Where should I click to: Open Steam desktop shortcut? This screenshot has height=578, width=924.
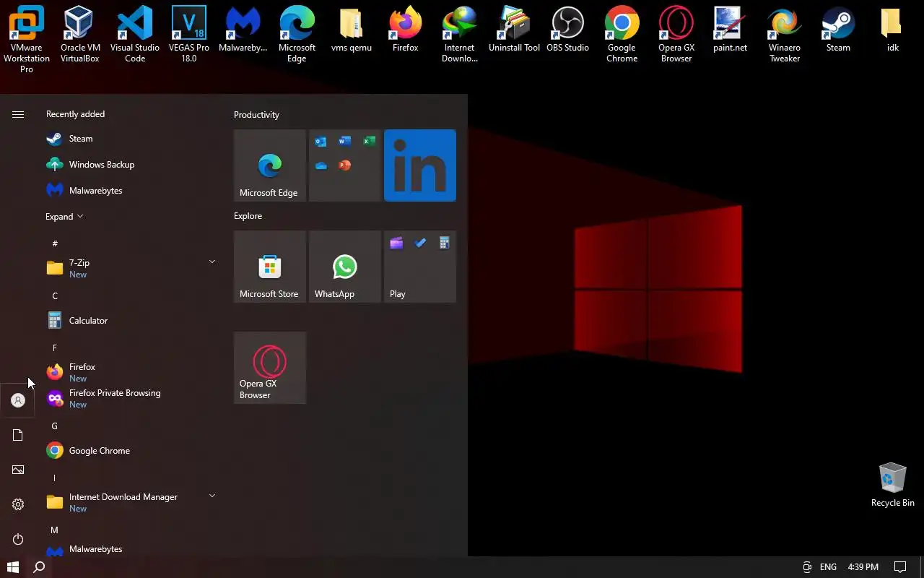click(x=839, y=29)
